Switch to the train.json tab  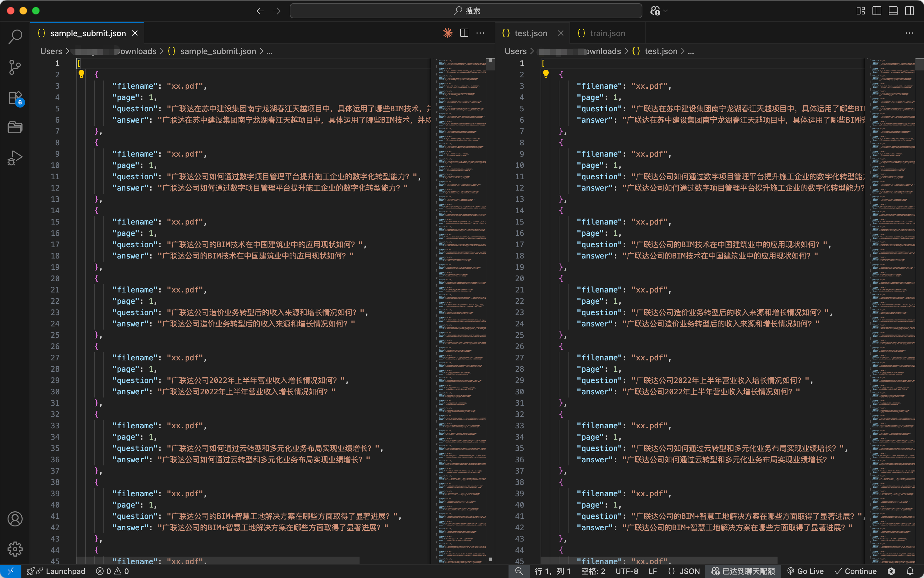click(x=607, y=33)
